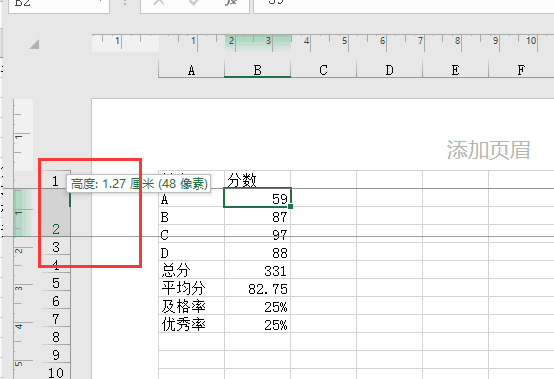Select the cell with value 59
Image resolution: width=554 pixels, height=379 pixels.
[257, 198]
